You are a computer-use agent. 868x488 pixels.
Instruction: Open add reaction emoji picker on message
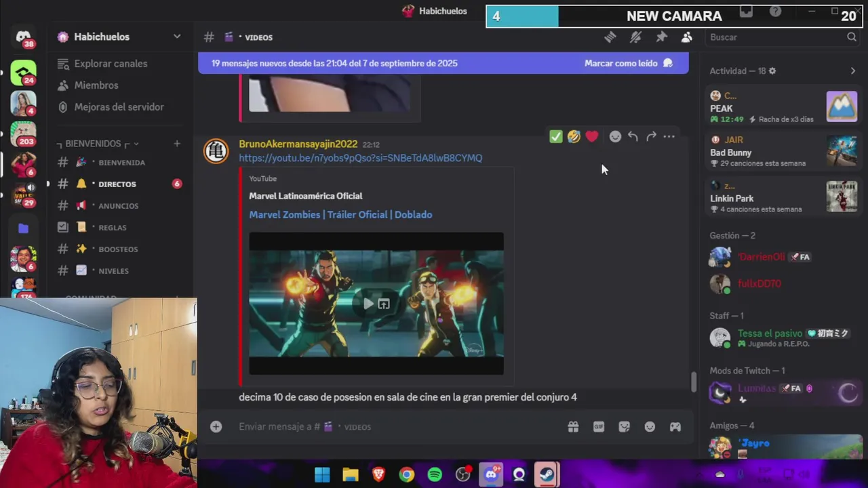(615, 137)
